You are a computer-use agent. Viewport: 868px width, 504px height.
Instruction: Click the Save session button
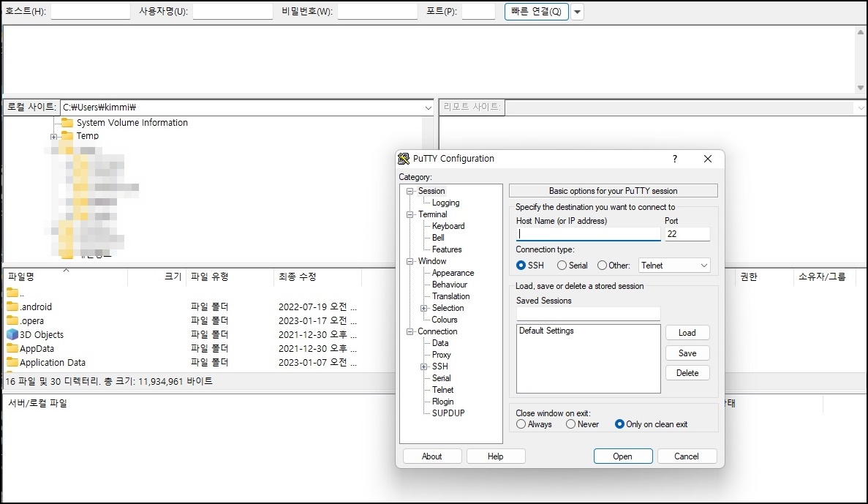tap(687, 353)
